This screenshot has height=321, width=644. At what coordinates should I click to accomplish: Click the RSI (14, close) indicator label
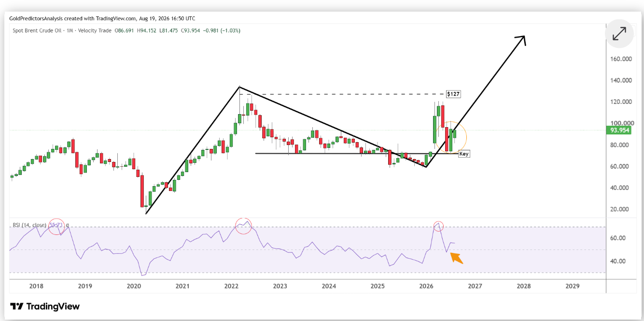coord(30,225)
